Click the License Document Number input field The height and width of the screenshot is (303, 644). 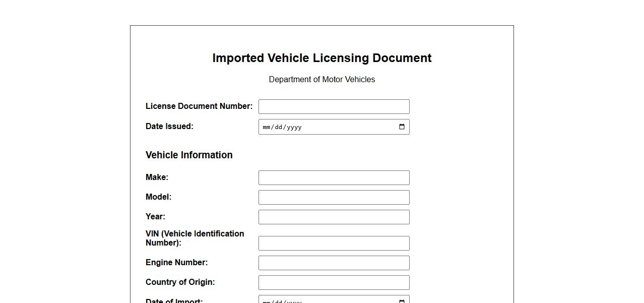334,107
